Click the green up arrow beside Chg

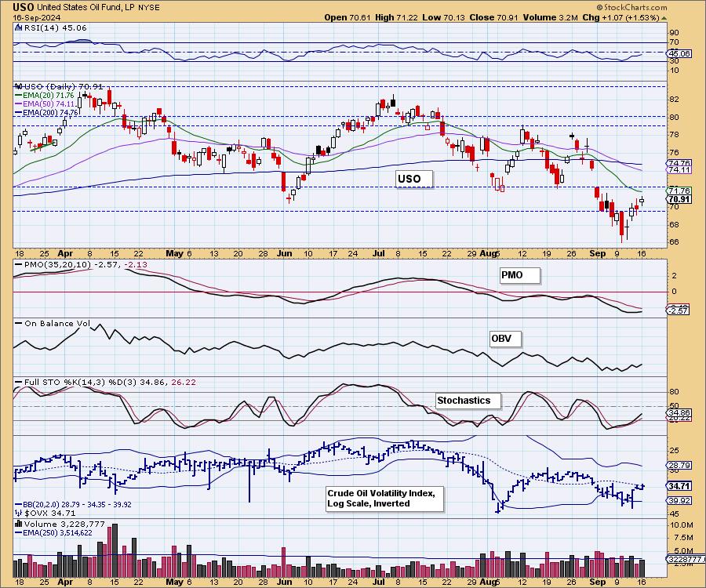664,18
